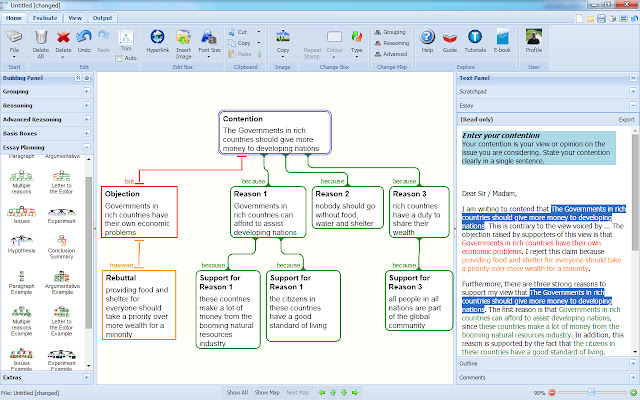640x400 pixels.
Task: Switch to the Output tab
Action: click(x=102, y=18)
